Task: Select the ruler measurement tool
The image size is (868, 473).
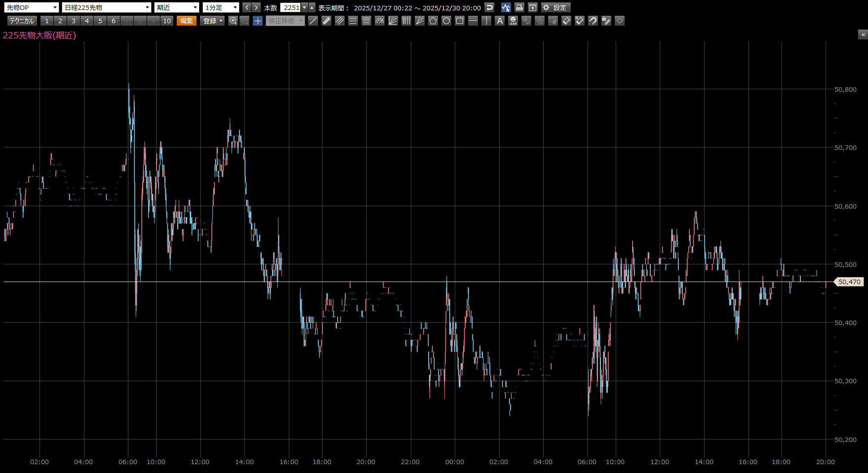Action: [x=326, y=21]
